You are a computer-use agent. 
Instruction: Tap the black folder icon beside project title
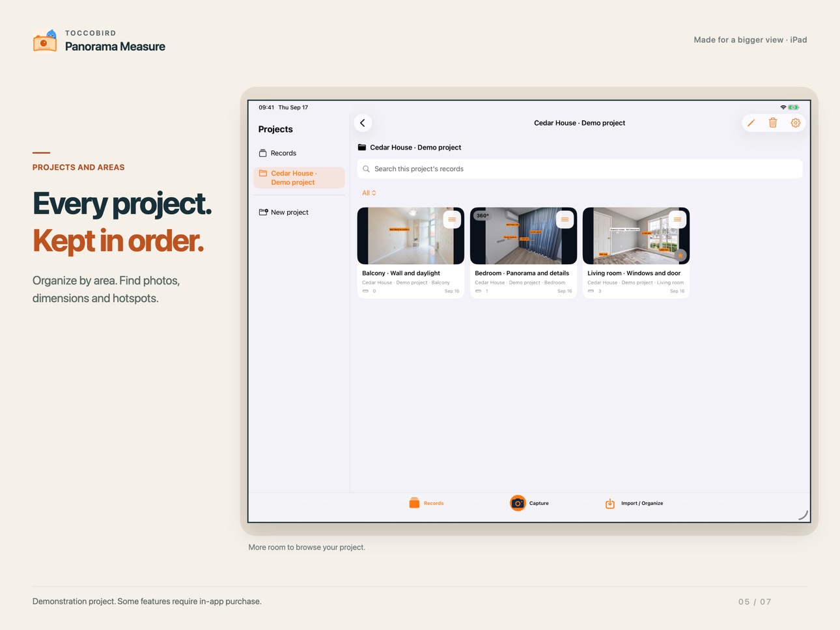[x=362, y=148]
